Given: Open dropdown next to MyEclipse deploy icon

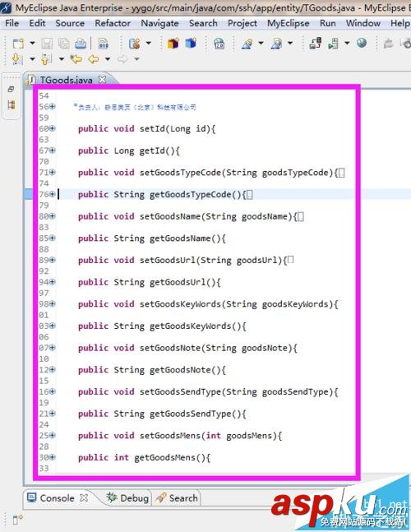Looking at the screenshot, I should point(149,43).
